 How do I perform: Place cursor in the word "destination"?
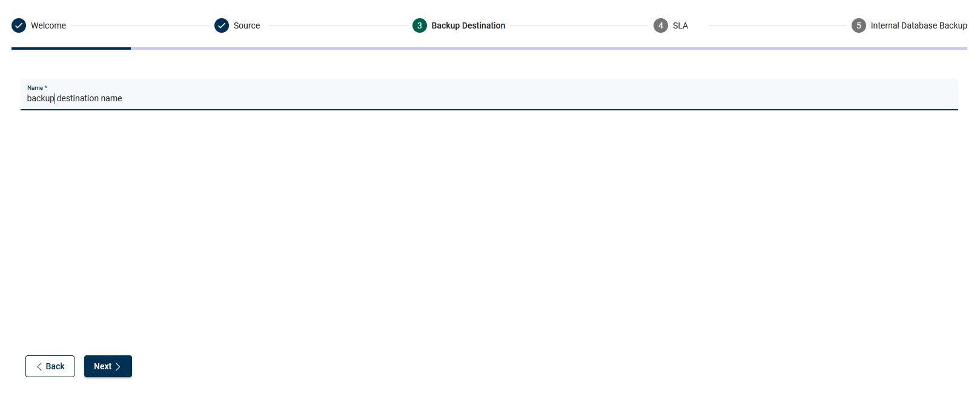[78, 98]
